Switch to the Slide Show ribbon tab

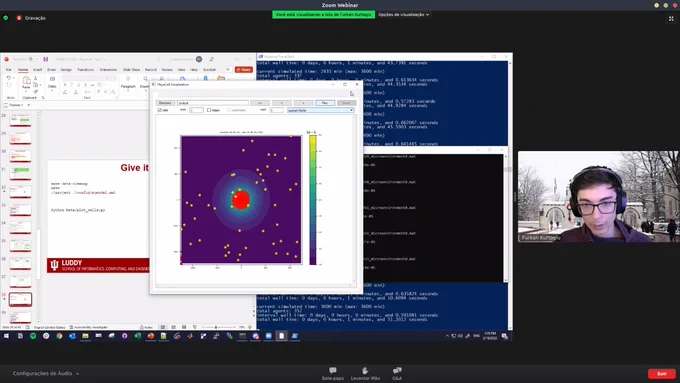tap(131, 69)
